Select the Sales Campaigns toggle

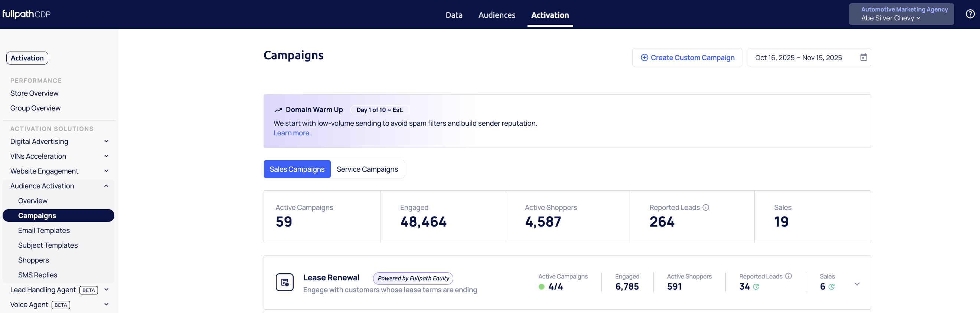click(x=297, y=169)
